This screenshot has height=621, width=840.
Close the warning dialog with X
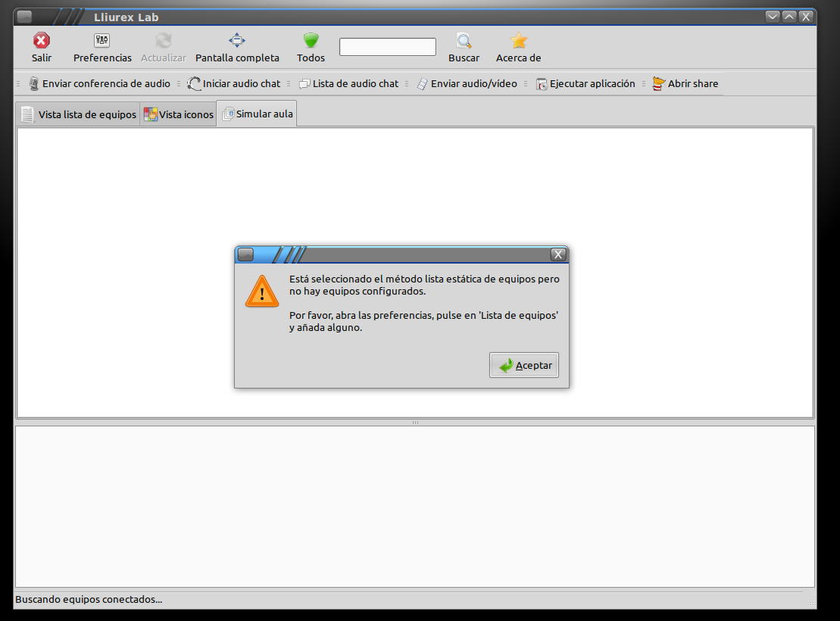click(558, 254)
